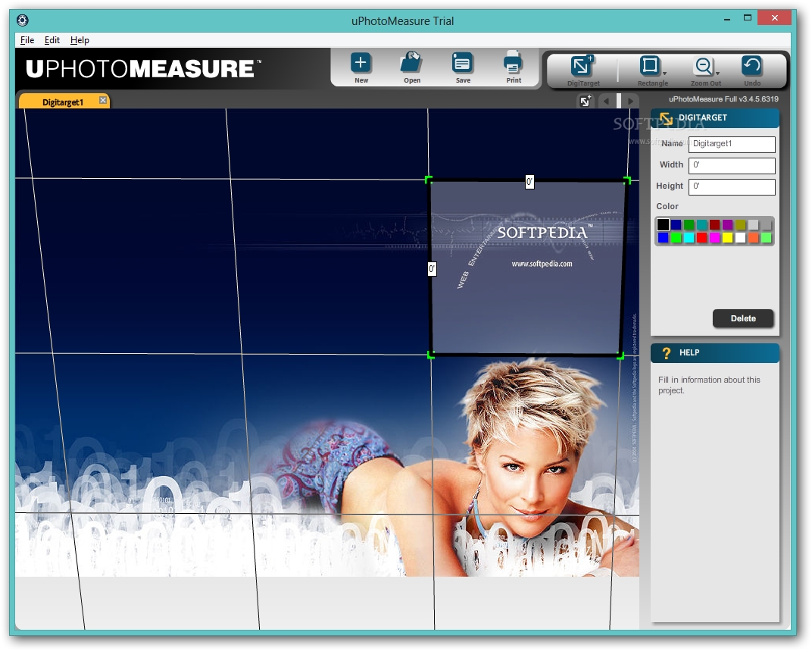Click the top-right green corner handle of DigiTarget

(x=627, y=180)
